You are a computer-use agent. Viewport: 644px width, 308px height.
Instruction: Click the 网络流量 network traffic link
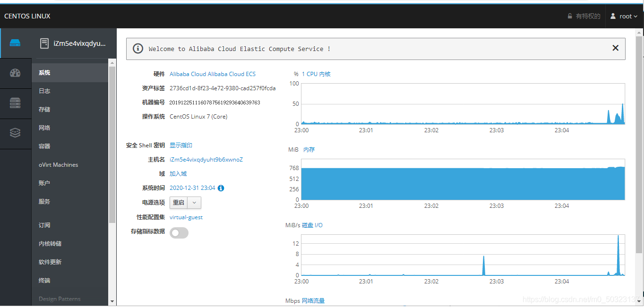point(313,301)
